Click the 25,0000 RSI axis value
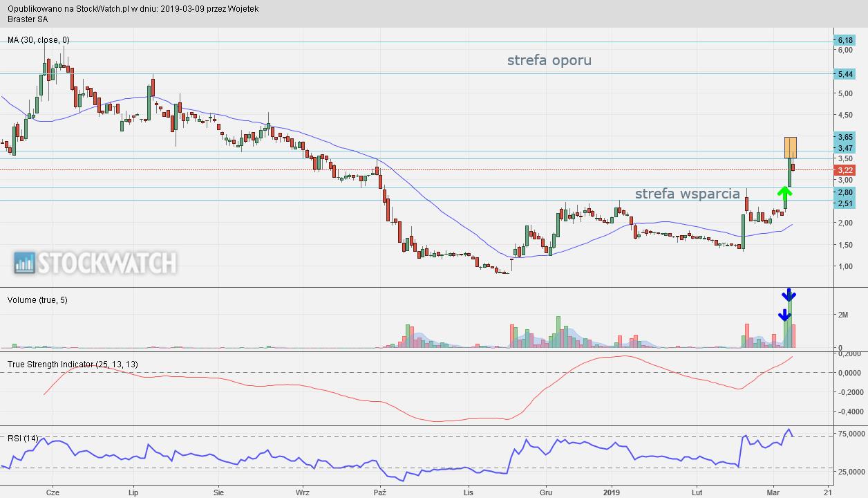Screen dimensions: 868x498 [x=851, y=471]
